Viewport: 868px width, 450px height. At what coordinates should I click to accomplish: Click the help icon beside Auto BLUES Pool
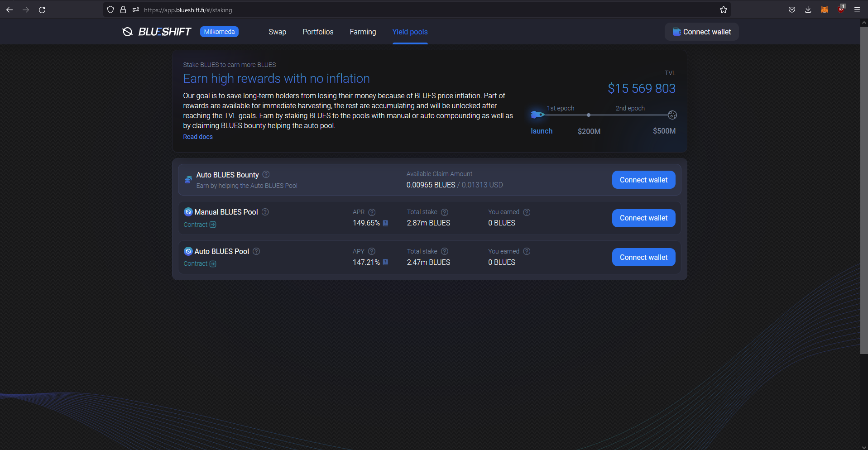click(x=256, y=251)
